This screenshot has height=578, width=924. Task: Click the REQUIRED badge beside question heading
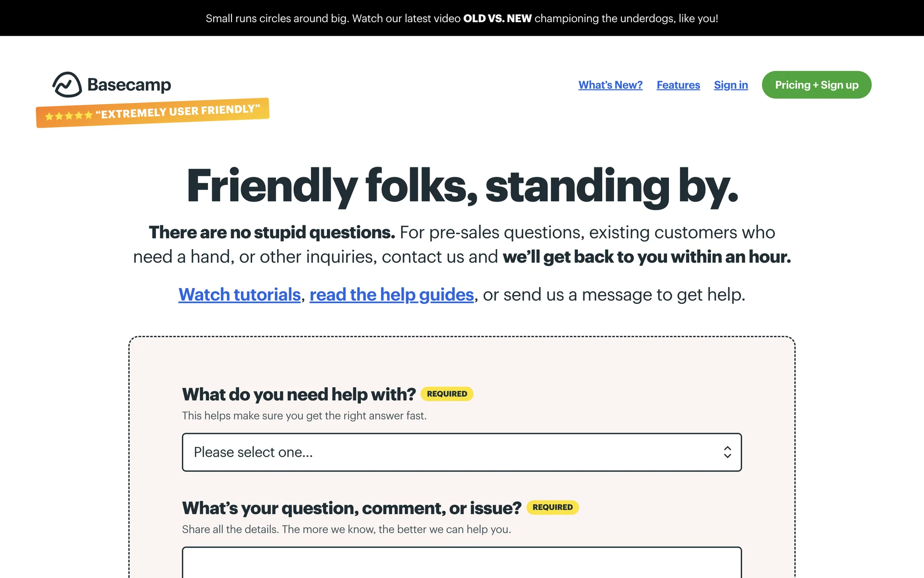coord(552,507)
